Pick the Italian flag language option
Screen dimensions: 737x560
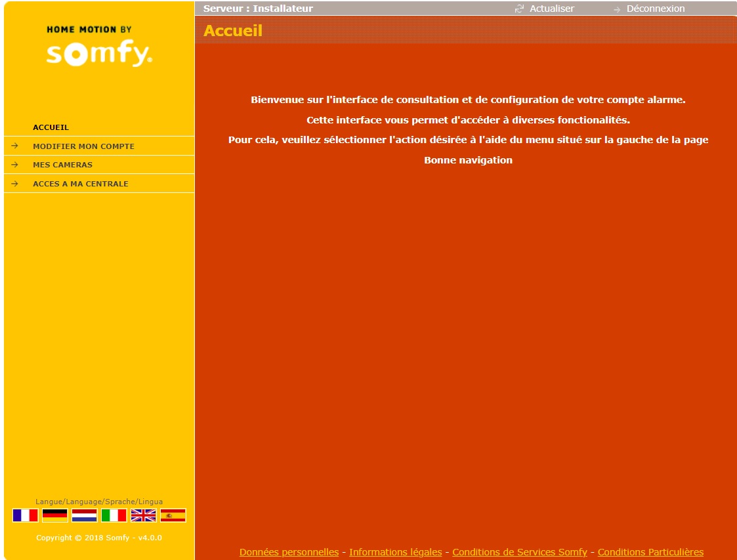[x=114, y=515]
